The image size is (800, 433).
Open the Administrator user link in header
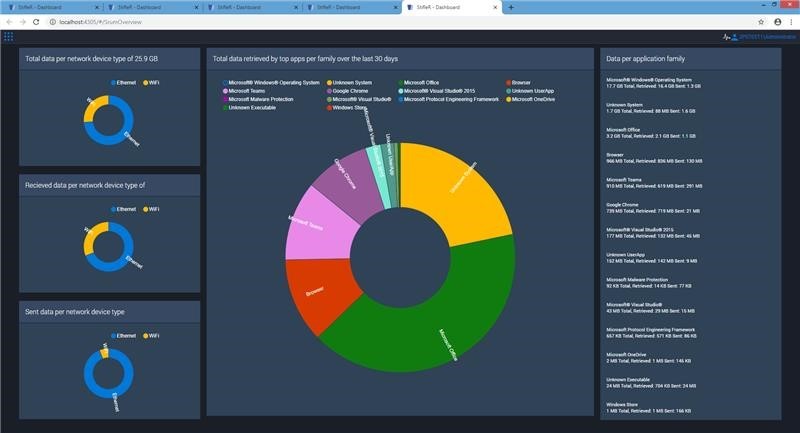pyautogui.click(x=767, y=37)
